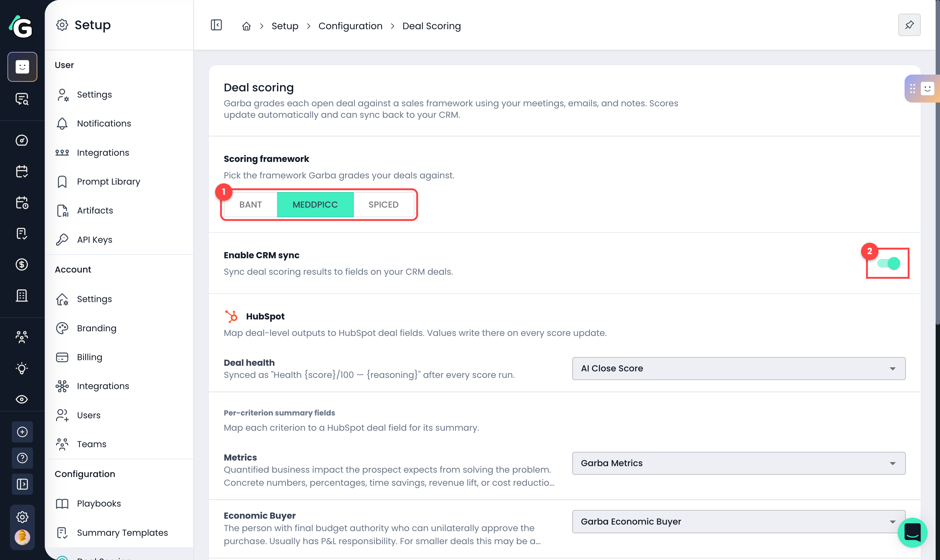Click the Setup breadcrumb link

pyautogui.click(x=285, y=26)
